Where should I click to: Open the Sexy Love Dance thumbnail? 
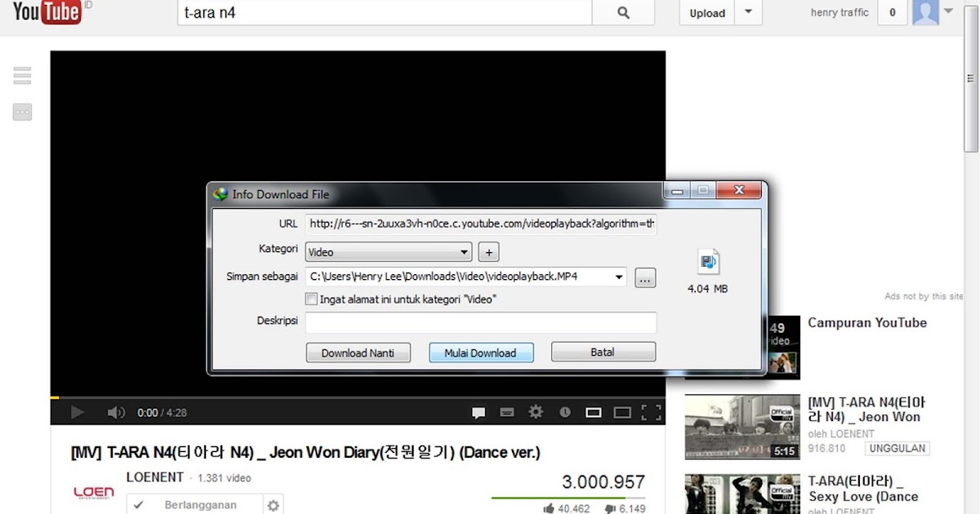pyautogui.click(x=742, y=494)
